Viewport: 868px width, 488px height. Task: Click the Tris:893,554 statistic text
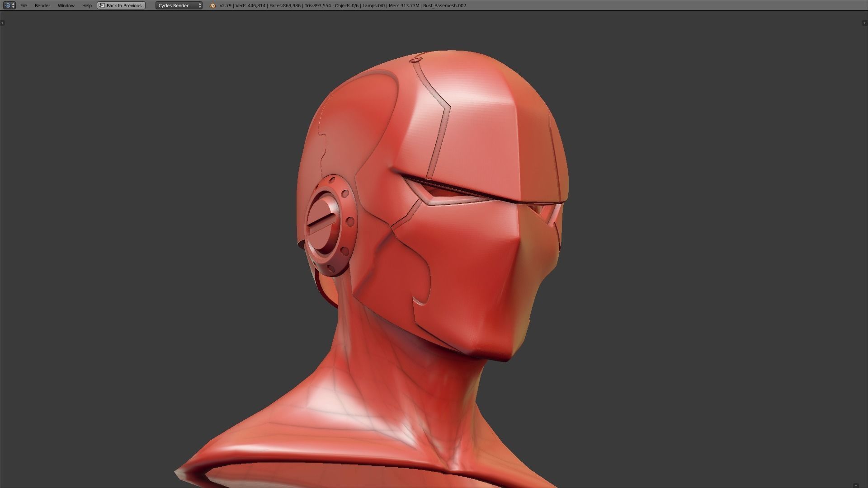(x=317, y=5)
